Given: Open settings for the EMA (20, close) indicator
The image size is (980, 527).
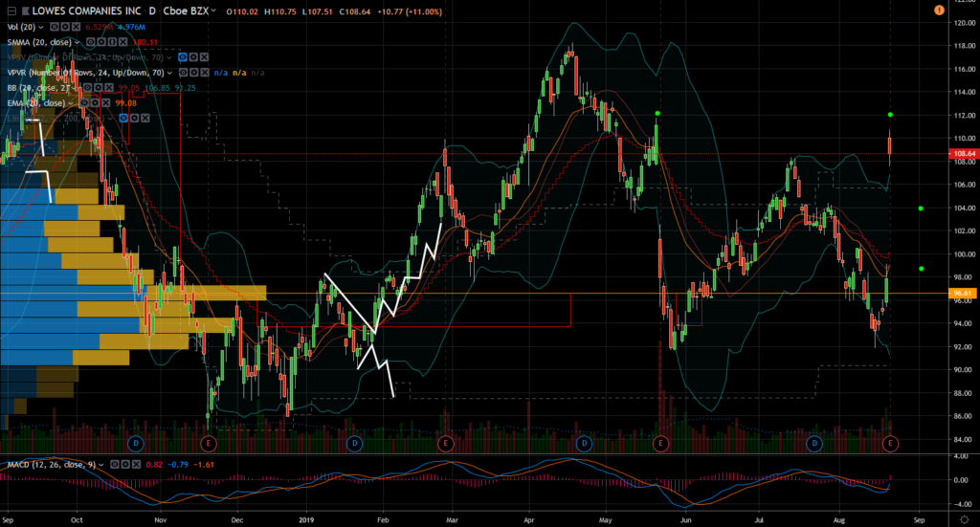Looking at the screenshot, I should pos(95,102).
